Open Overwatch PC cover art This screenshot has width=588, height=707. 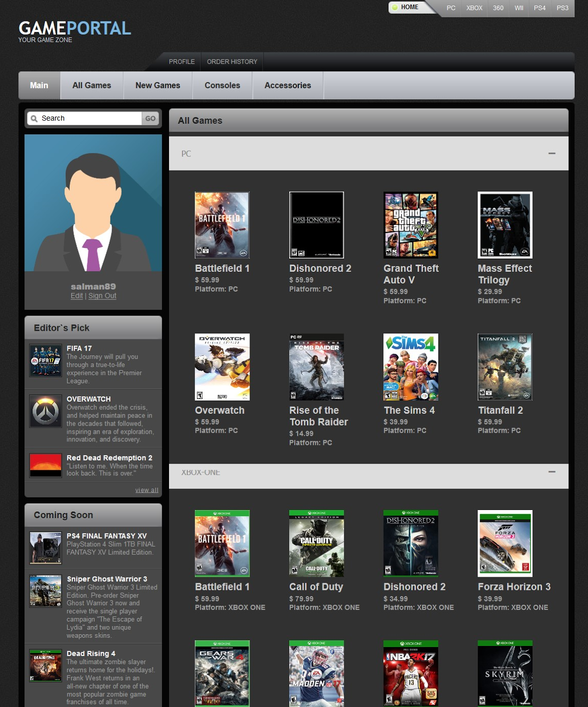tap(222, 367)
